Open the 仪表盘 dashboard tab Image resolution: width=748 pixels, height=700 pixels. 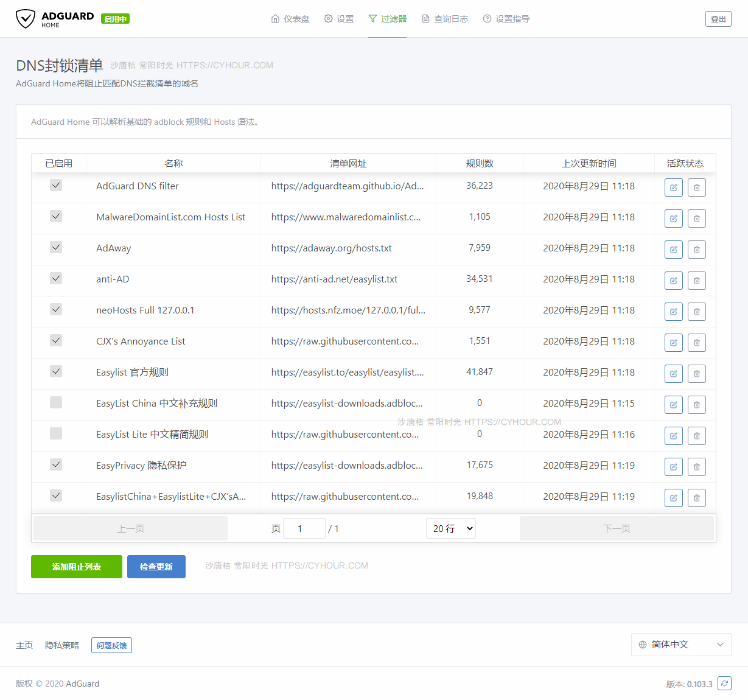(290, 19)
